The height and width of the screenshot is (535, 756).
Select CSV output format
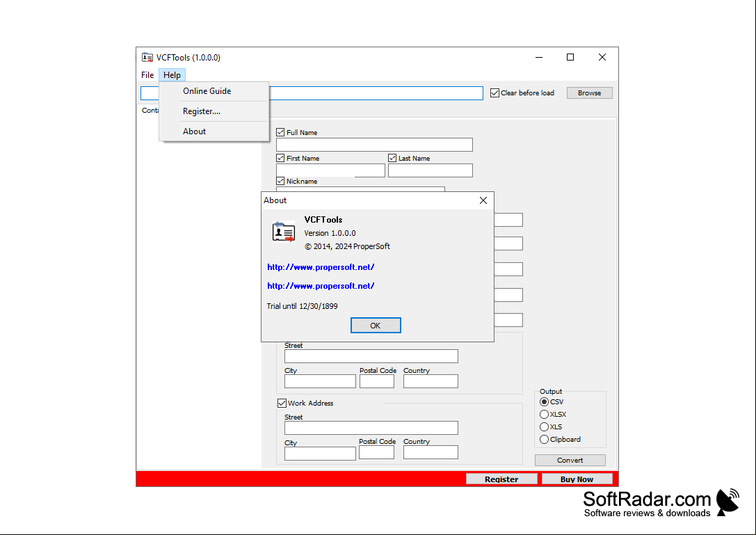click(x=545, y=402)
